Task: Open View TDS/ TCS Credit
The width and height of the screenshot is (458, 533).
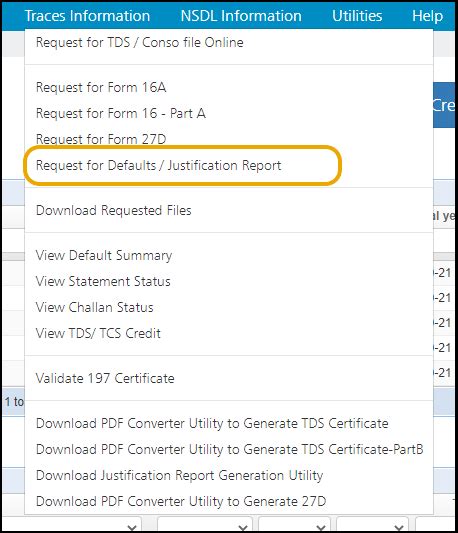Action: (98, 333)
